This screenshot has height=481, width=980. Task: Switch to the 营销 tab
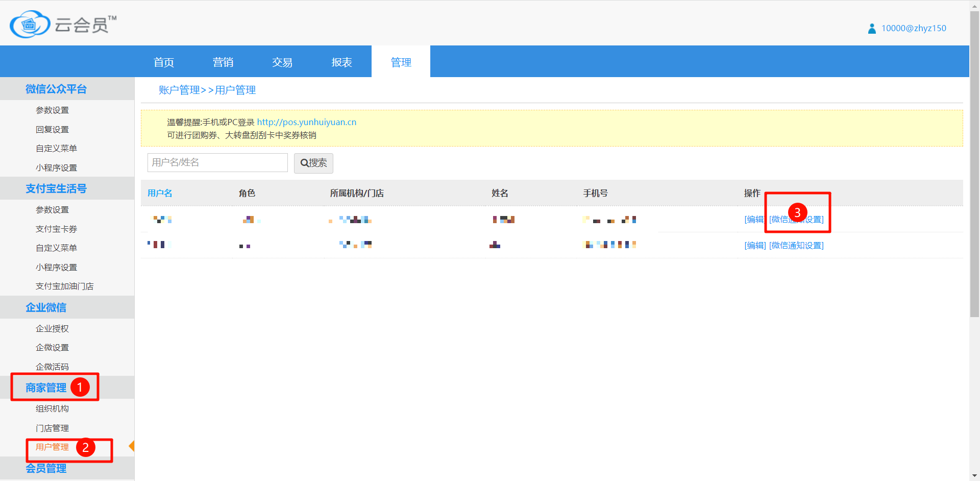click(223, 62)
